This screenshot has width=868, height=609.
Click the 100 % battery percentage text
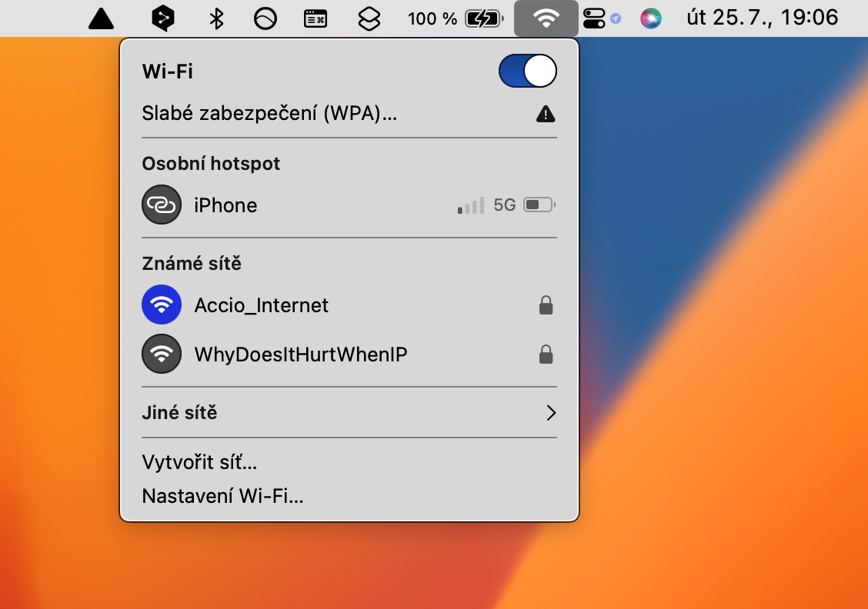pos(432,18)
